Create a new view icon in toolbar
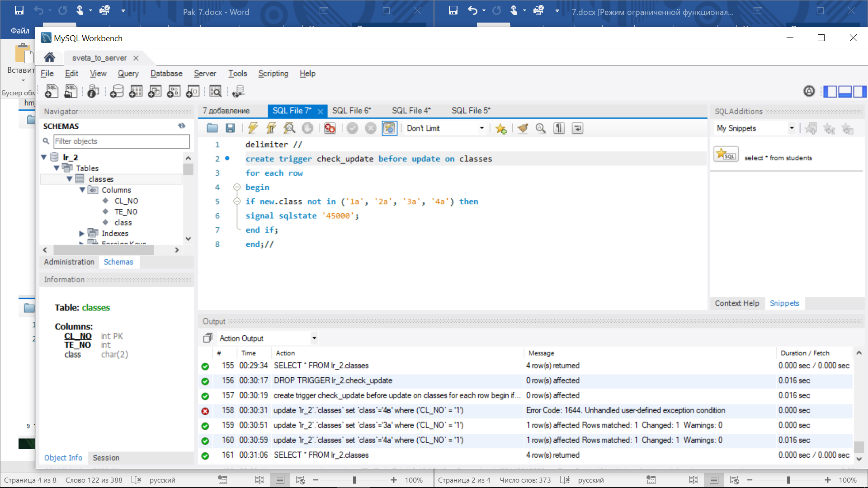The height and width of the screenshot is (488, 868). 155,91
